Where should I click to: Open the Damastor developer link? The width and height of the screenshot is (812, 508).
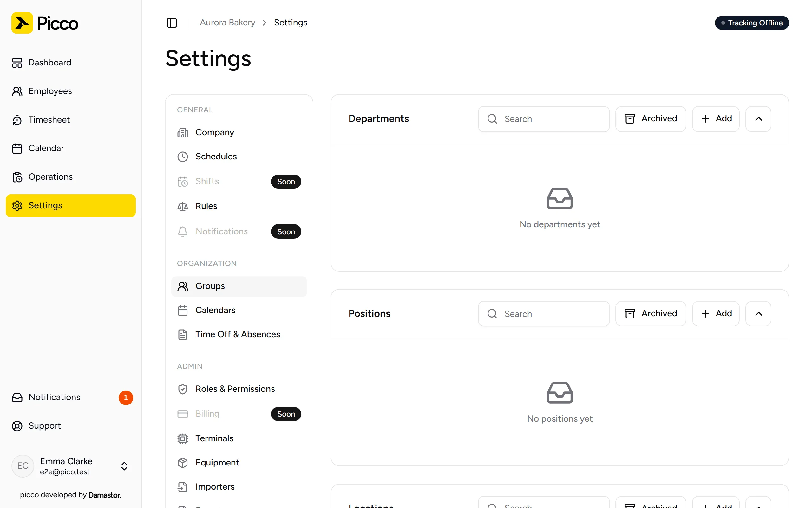105,495
